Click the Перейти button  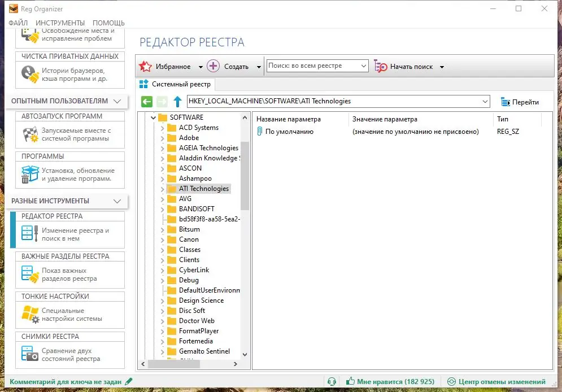point(520,102)
